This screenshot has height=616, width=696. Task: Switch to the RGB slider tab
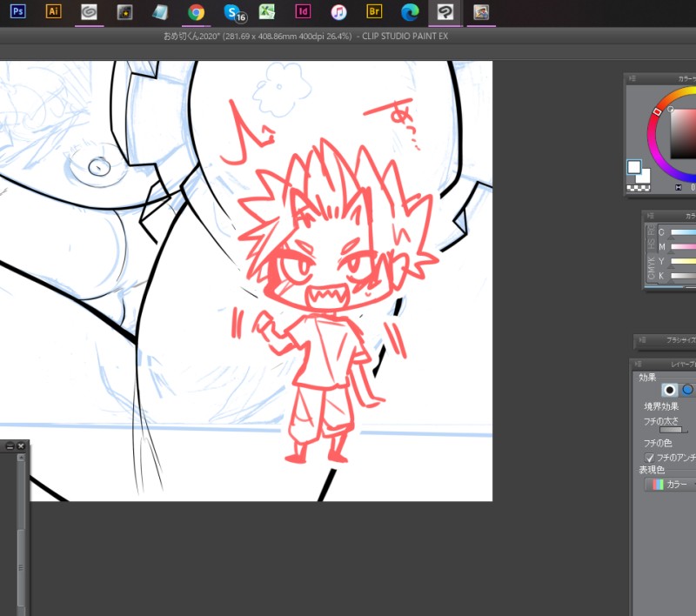pos(651,230)
